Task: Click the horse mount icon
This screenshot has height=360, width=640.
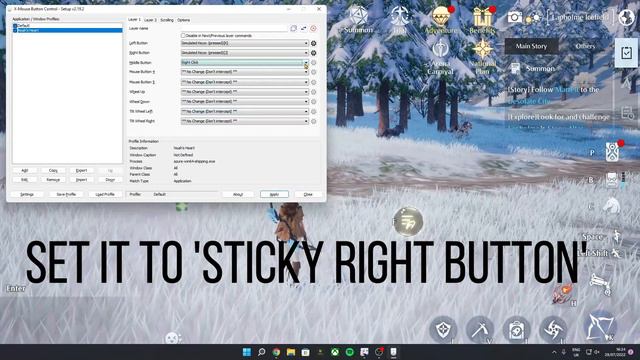Action: [611, 205]
